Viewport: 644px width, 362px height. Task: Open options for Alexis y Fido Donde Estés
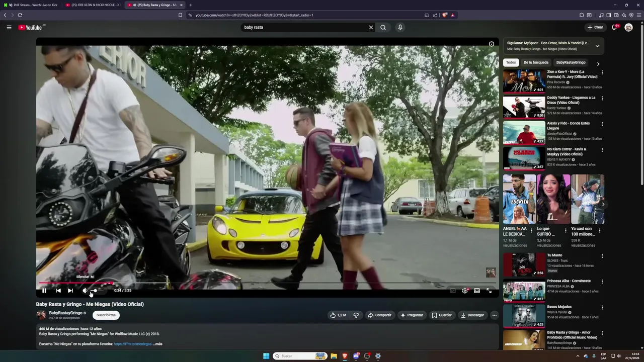pyautogui.click(x=602, y=124)
